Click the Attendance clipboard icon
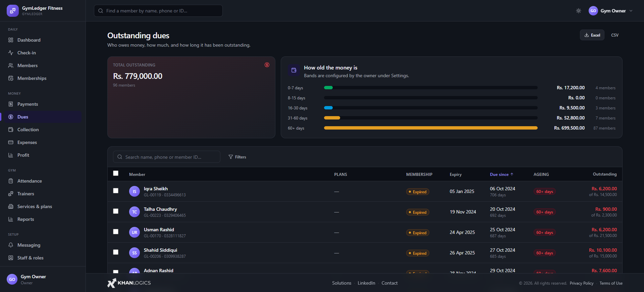 [x=11, y=181]
